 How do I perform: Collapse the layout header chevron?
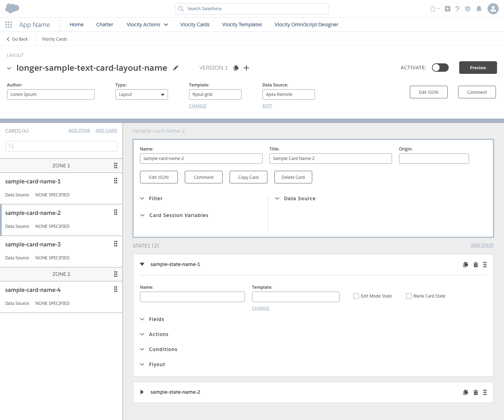tap(9, 68)
